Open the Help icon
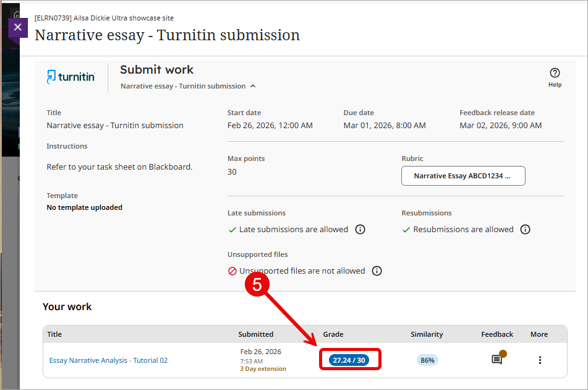The height and width of the screenshot is (390, 588). point(555,73)
